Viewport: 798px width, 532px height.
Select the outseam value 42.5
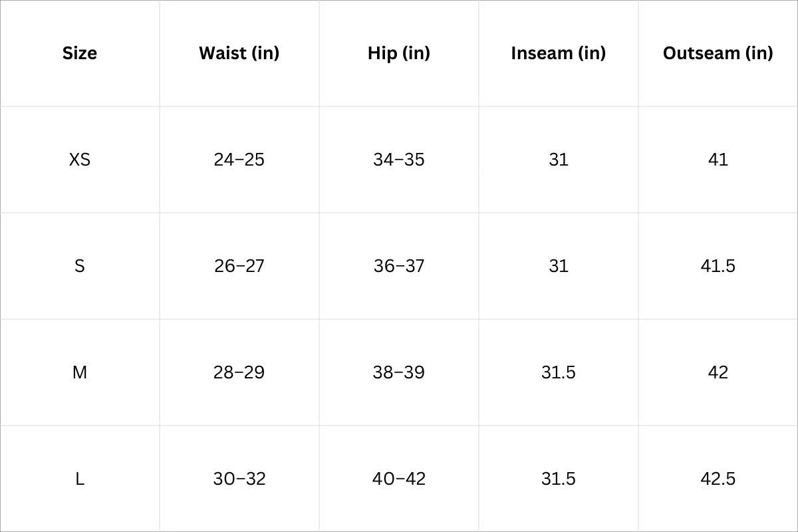click(718, 479)
